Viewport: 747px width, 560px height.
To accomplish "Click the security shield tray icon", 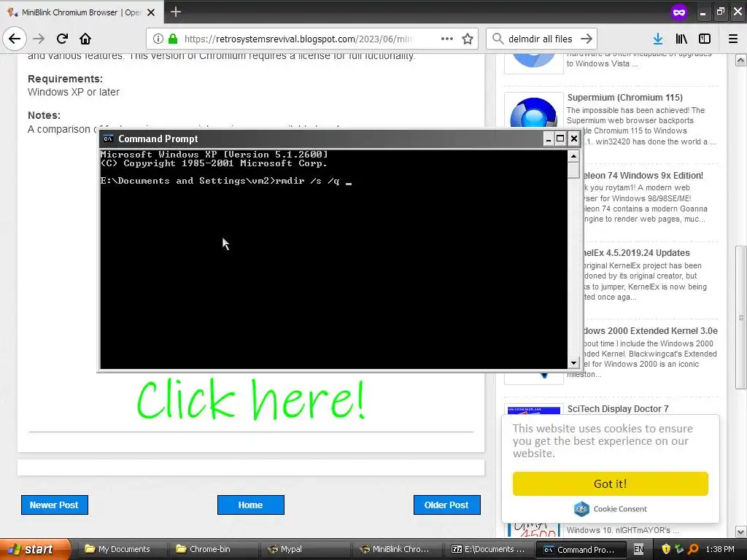I will click(666, 549).
